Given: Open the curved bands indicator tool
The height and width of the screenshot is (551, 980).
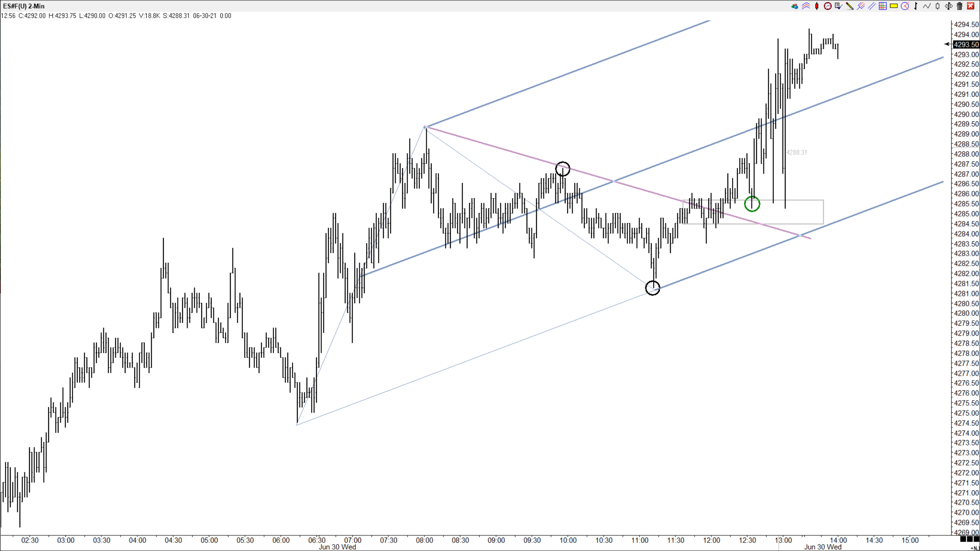Looking at the screenshot, I should coord(806,6).
